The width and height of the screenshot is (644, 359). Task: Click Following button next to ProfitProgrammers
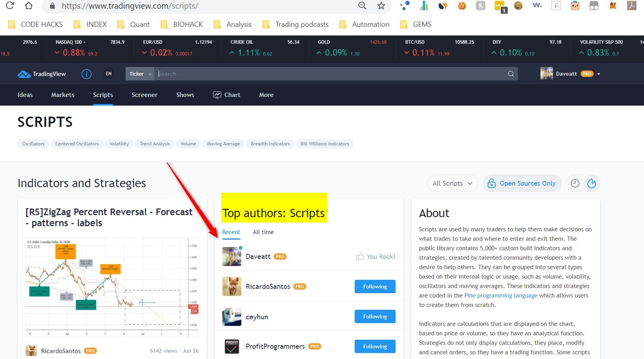[x=375, y=346]
